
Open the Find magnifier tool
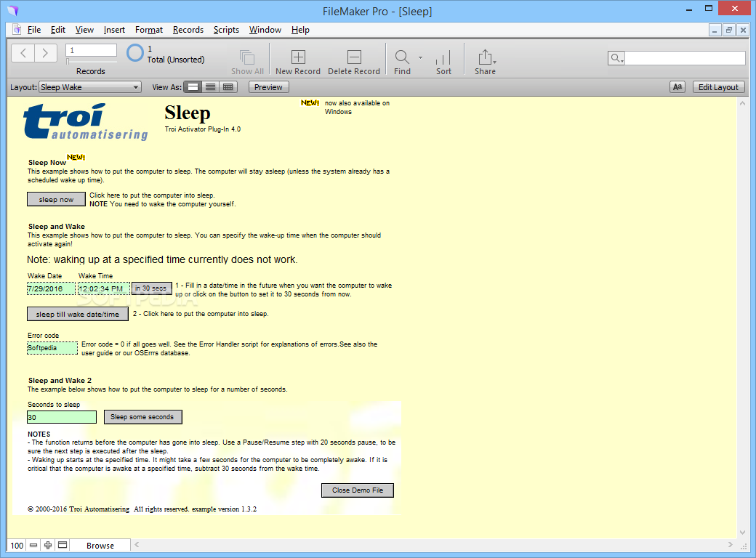point(401,57)
